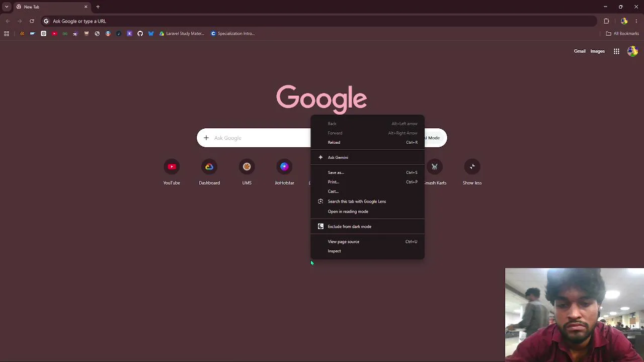Choose Reload from the context menu
Image resolution: width=644 pixels, height=362 pixels.
(x=367, y=142)
